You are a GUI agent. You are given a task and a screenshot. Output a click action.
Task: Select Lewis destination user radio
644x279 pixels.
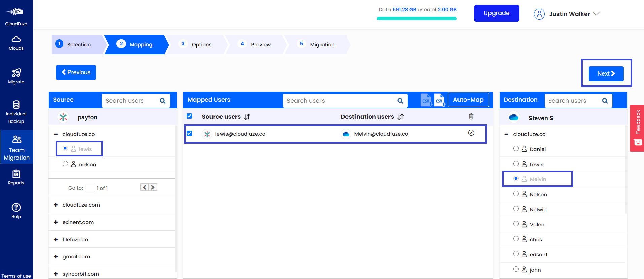(x=516, y=164)
